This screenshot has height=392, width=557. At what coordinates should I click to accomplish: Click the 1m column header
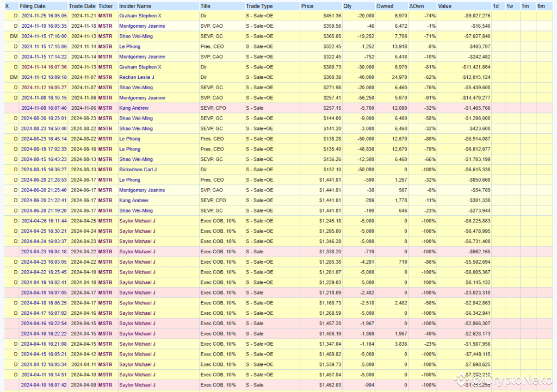[525, 6]
